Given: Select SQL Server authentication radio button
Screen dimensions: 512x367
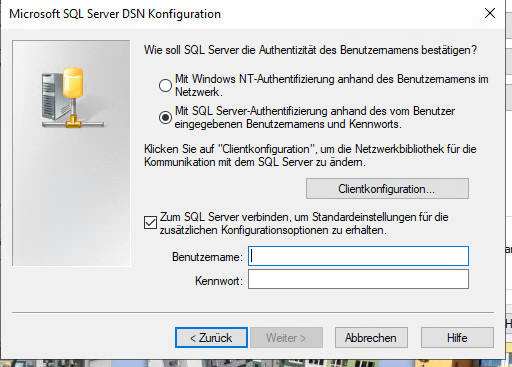Looking at the screenshot, I should point(165,117).
